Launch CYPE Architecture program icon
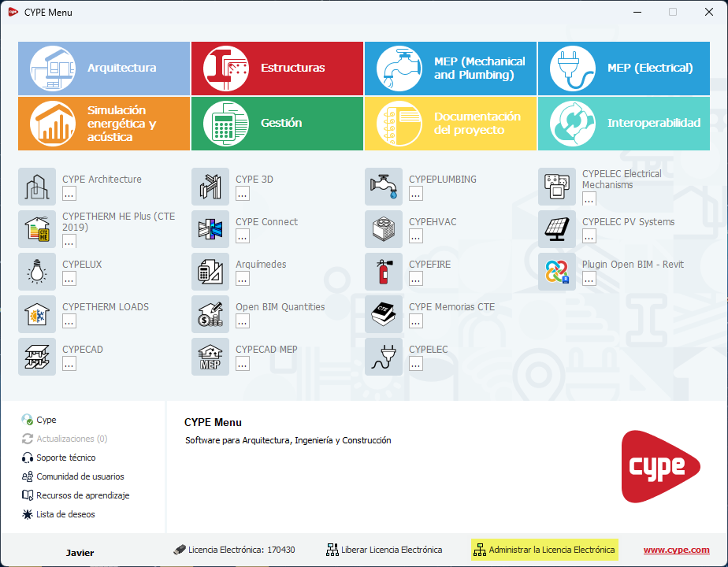The height and width of the screenshot is (567, 728). (37, 187)
